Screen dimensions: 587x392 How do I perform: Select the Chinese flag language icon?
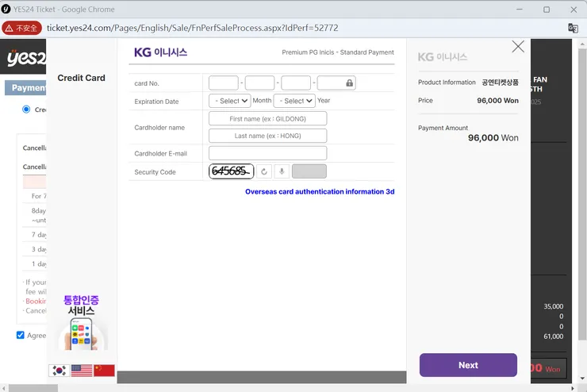(x=104, y=371)
